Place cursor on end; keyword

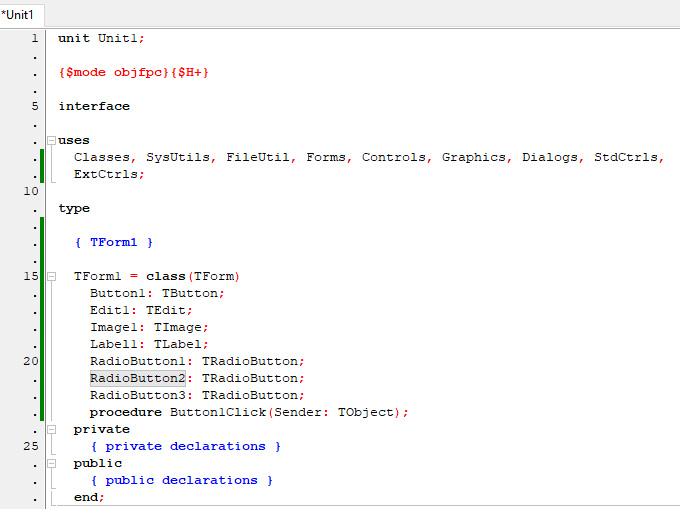pos(89,497)
